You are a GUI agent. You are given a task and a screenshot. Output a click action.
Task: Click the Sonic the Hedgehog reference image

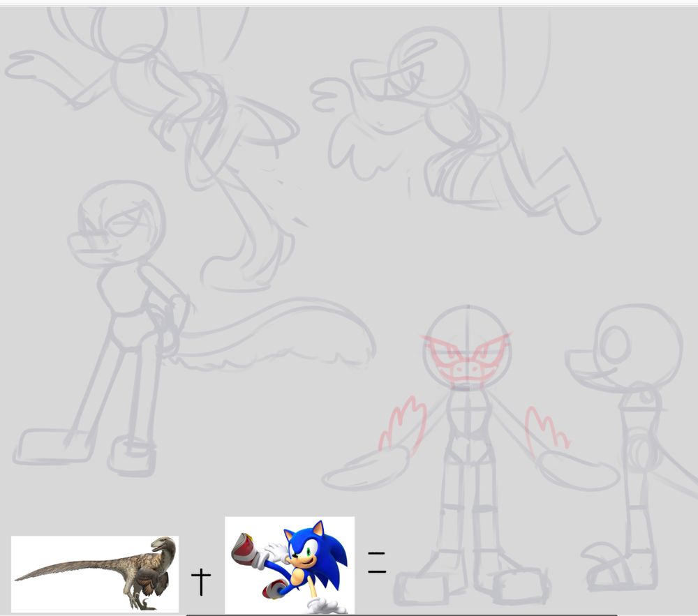[x=290, y=565]
